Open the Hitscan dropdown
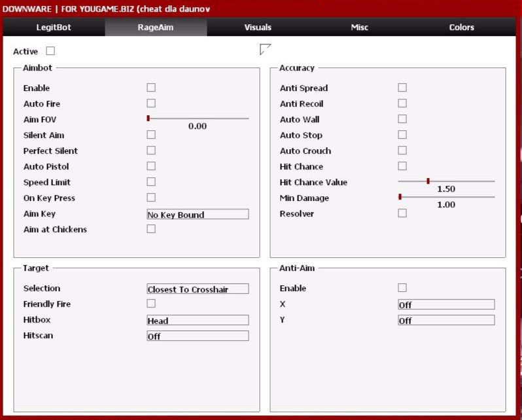This screenshot has width=522, height=420. click(198, 336)
